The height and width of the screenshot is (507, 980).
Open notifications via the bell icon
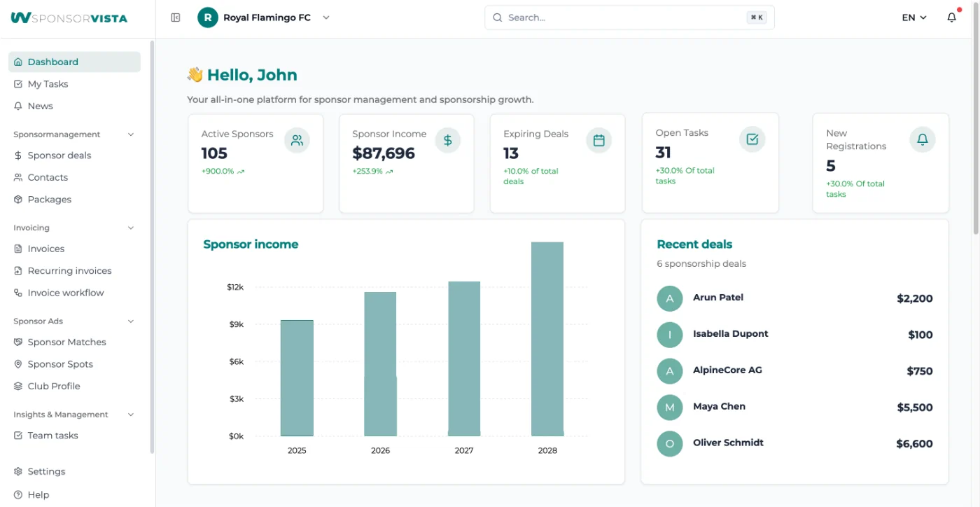(x=952, y=17)
